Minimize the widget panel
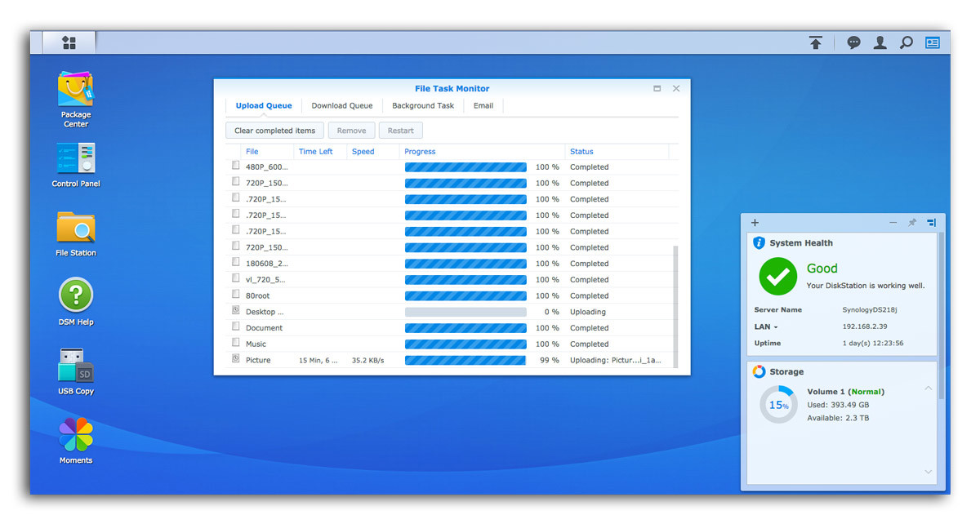Image resolution: width=980 pixels, height=524 pixels. [x=893, y=222]
